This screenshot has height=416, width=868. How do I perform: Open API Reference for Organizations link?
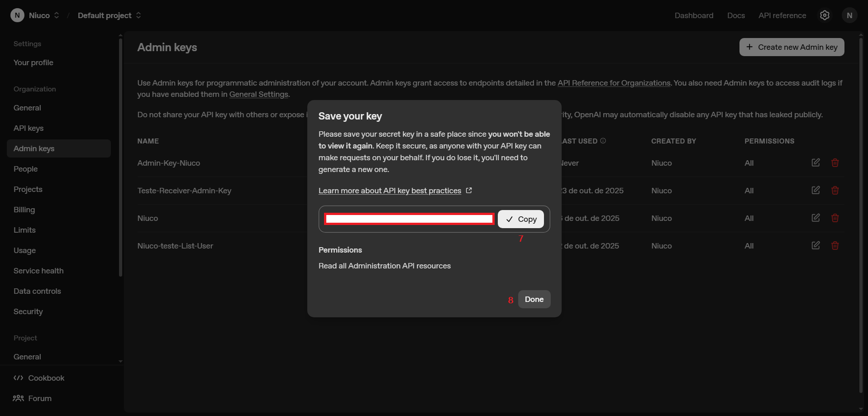[x=614, y=83]
